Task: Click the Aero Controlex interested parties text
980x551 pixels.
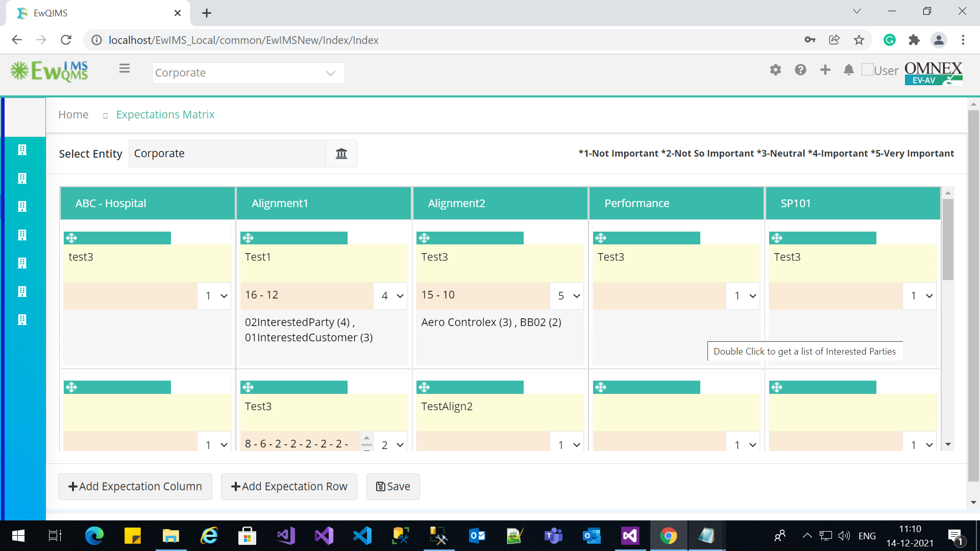Action: (x=491, y=322)
